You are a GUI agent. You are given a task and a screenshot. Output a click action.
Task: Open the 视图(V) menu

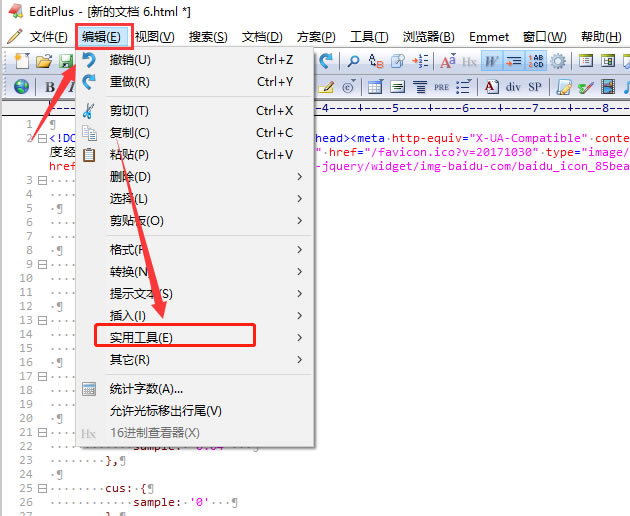tap(155, 37)
